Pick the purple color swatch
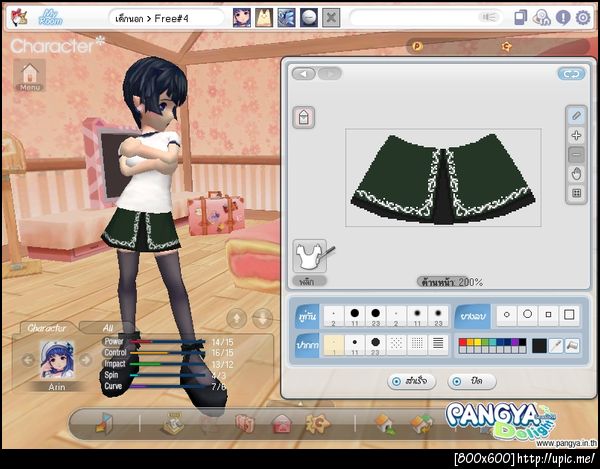Viewport: 600px width, 469px height. point(515,342)
